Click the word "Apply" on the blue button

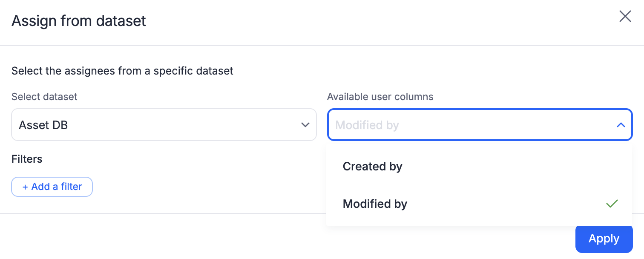click(x=604, y=239)
